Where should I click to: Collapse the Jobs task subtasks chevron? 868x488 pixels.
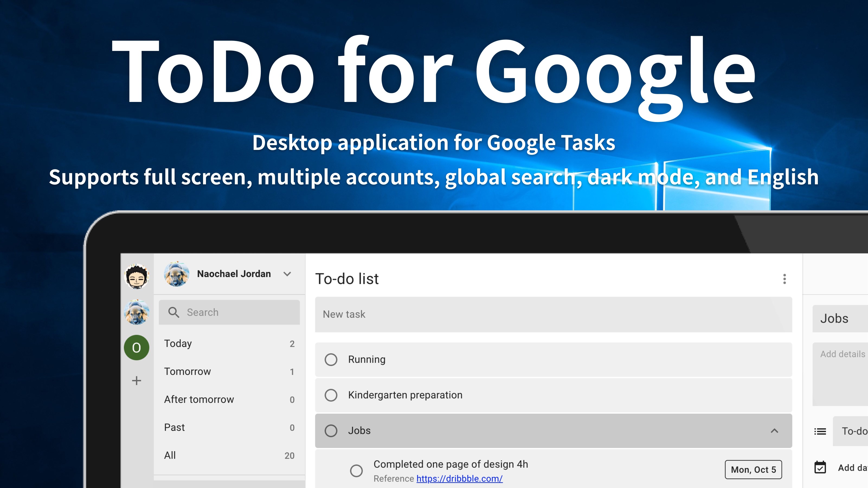coord(774,430)
